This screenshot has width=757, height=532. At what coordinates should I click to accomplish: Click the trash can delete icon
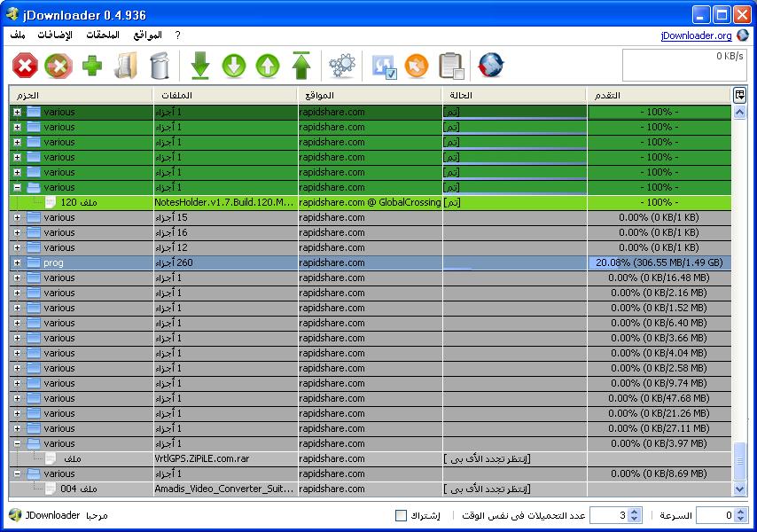158,66
